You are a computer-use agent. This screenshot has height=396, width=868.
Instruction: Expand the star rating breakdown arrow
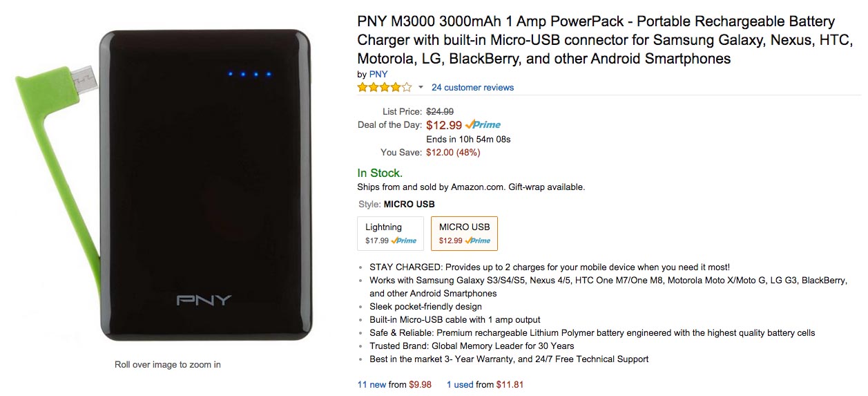click(421, 88)
